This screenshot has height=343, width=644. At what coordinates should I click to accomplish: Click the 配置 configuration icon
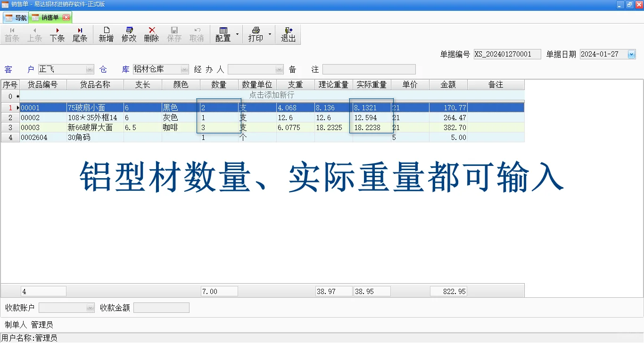click(223, 33)
